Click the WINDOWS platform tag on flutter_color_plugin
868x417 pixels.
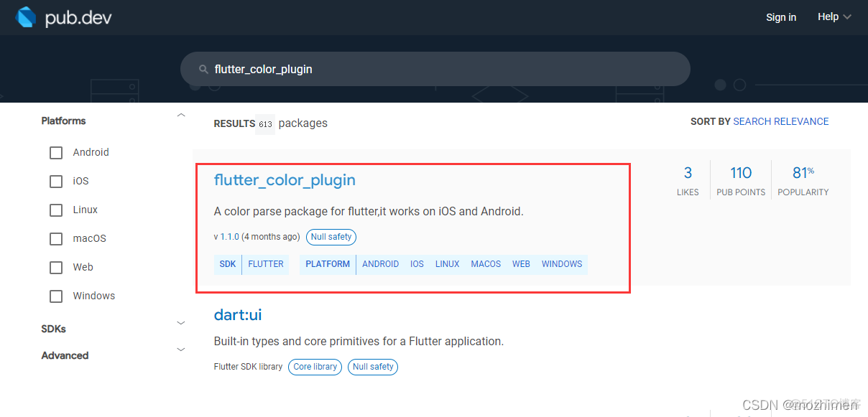[x=562, y=264]
